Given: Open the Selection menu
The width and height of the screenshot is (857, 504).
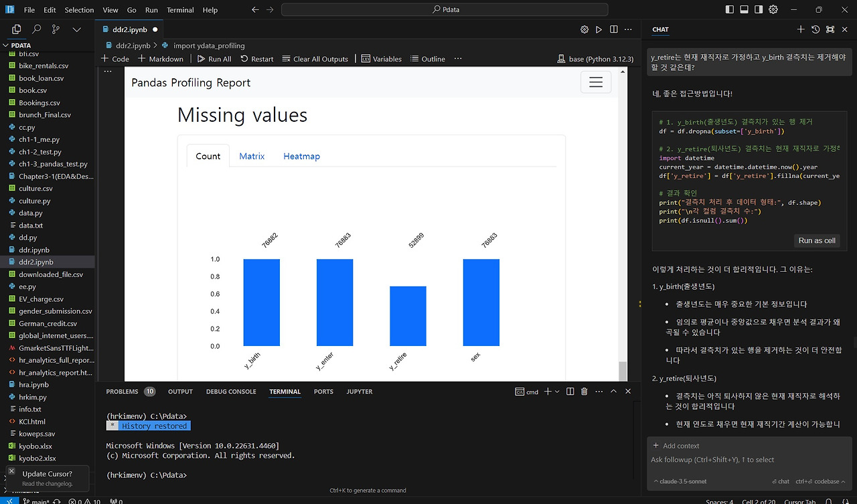Looking at the screenshot, I should (x=79, y=10).
